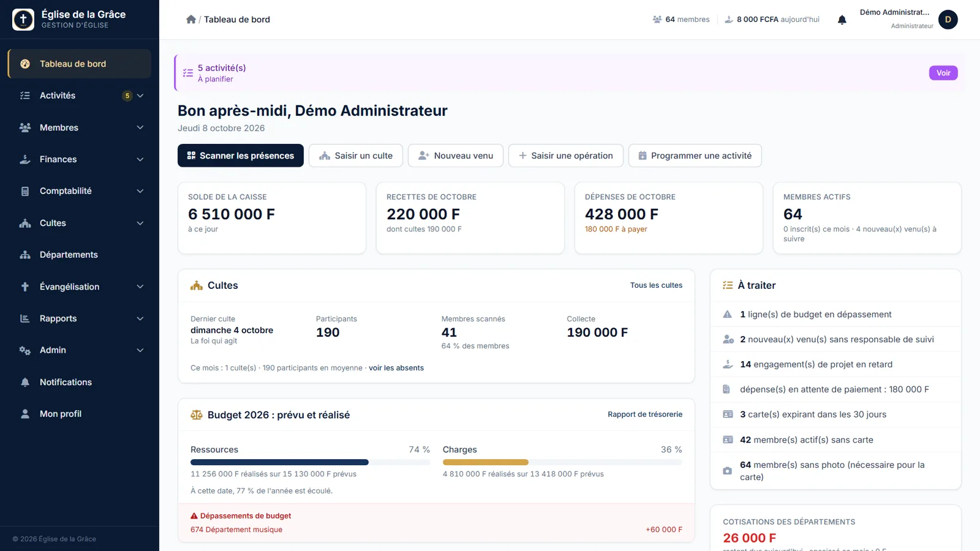This screenshot has width=980, height=551.
Task: Click the Ressources progress bar
Action: (311, 462)
